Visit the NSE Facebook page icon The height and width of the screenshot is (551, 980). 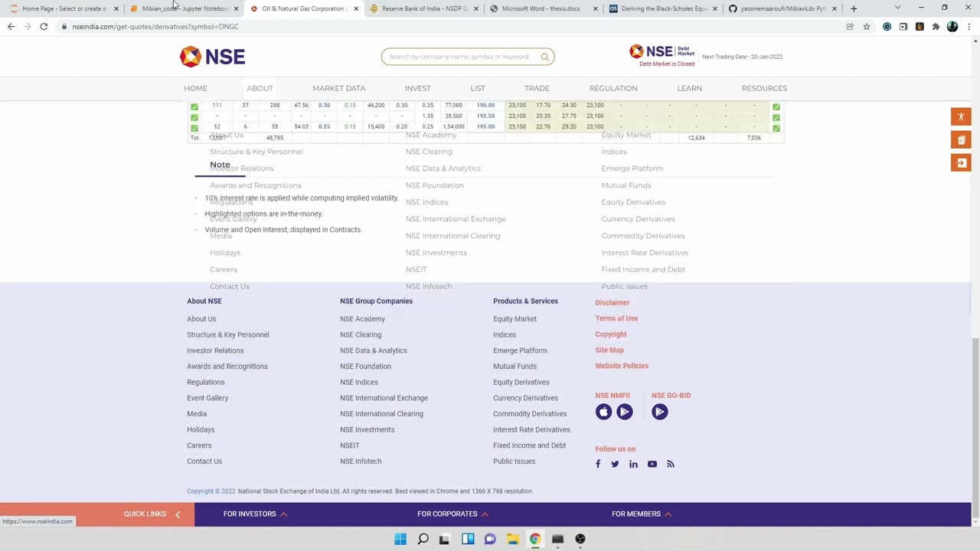tap(598, 464)
